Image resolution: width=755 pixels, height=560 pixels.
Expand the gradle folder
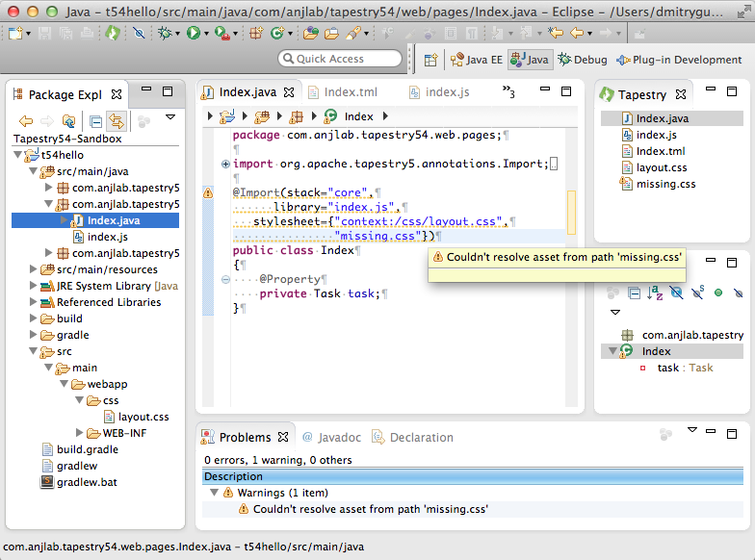coord(33,335)
